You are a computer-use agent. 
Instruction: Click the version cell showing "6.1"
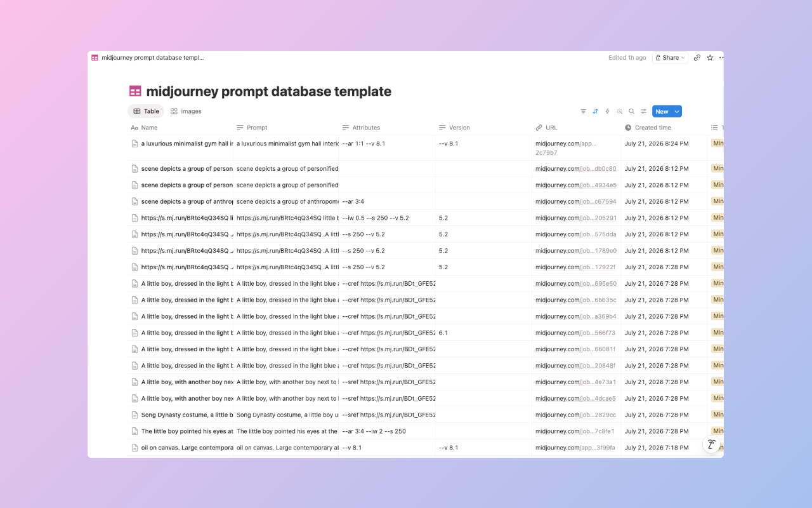point(483,333)
